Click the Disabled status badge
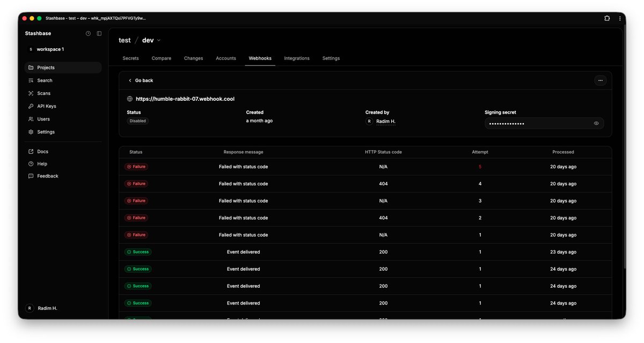Image resolution: width=644 pixels, height=343 pixels. pos(138,121)
